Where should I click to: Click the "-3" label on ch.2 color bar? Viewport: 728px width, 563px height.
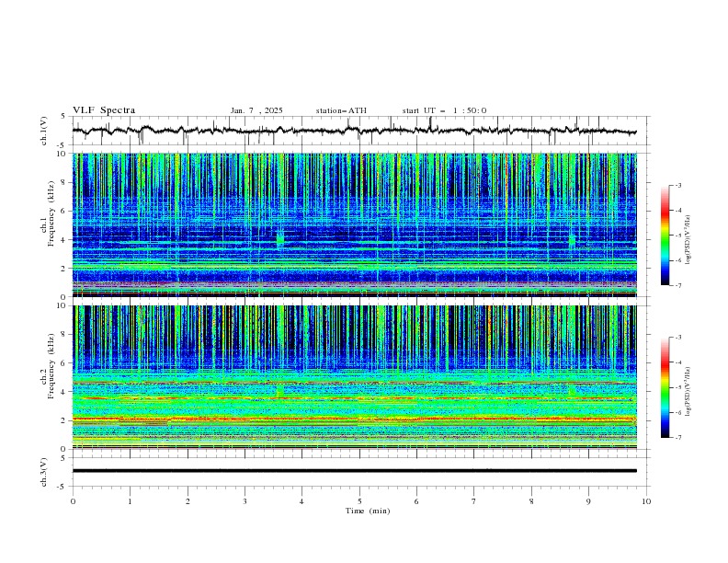point(677,338)
